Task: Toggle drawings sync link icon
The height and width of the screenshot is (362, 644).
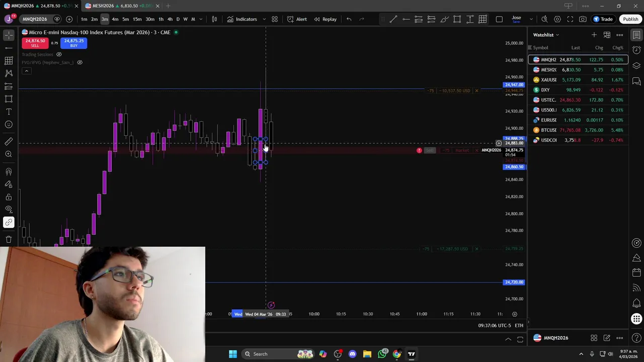Action: (x=9, y=222)
